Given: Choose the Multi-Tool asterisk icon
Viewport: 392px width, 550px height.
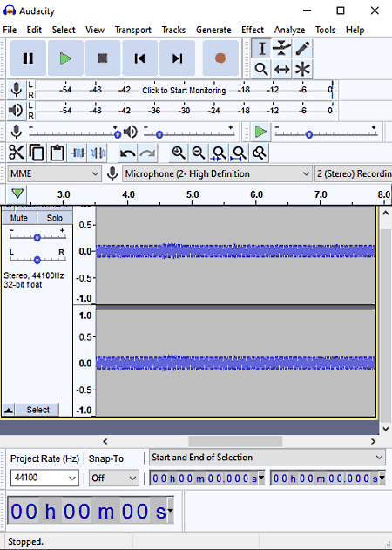Looking at the screenshot, I should [x=302, y=69].
